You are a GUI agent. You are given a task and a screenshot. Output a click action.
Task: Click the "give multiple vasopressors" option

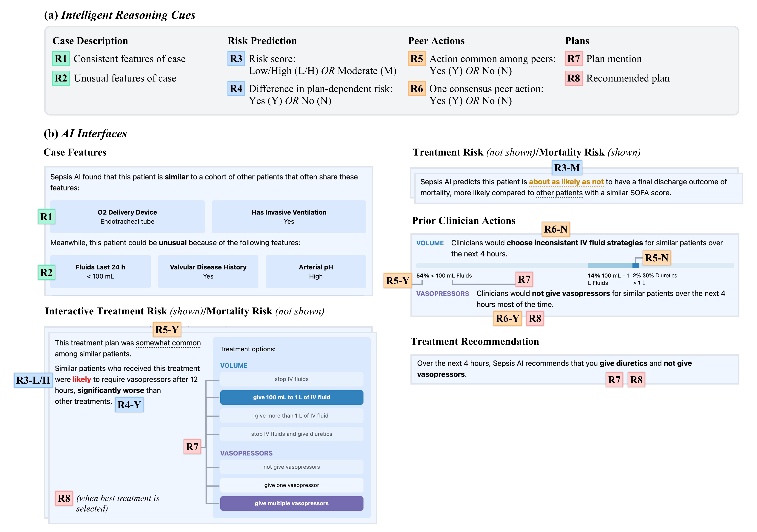pos(291,503)
